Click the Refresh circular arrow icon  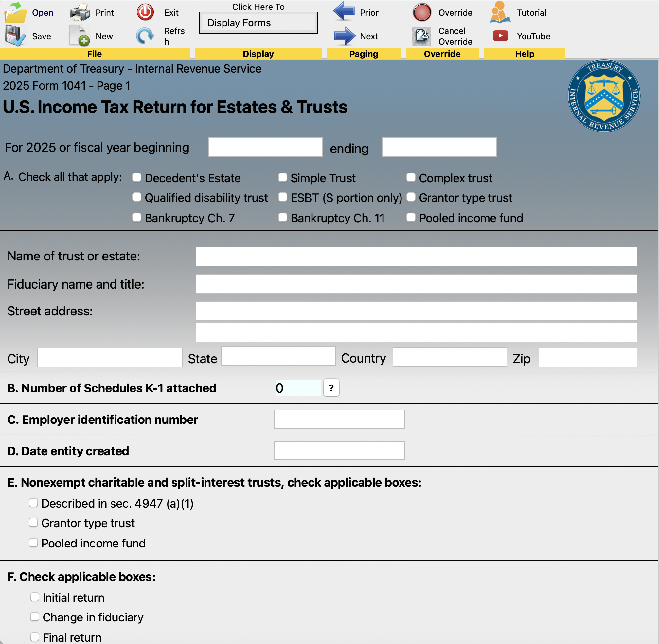[145, 36]
